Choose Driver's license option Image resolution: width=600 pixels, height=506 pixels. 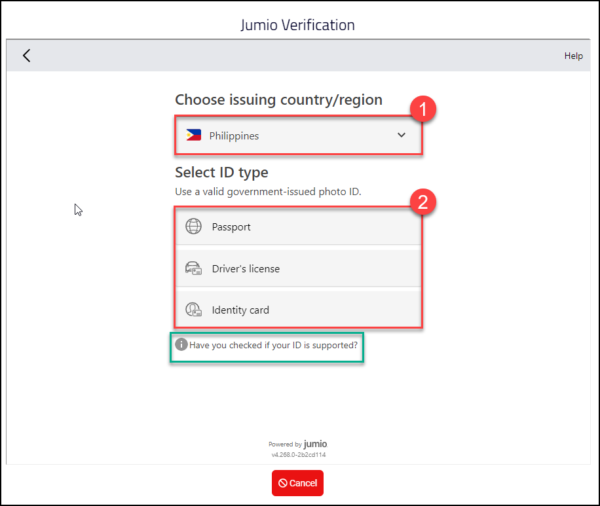(x=298, y=268)
